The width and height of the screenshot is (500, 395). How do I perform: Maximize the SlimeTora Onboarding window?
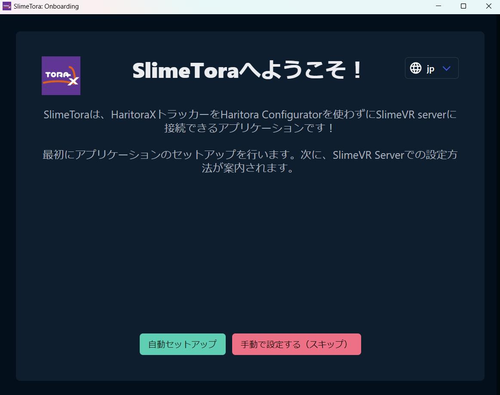click(463, 6)
